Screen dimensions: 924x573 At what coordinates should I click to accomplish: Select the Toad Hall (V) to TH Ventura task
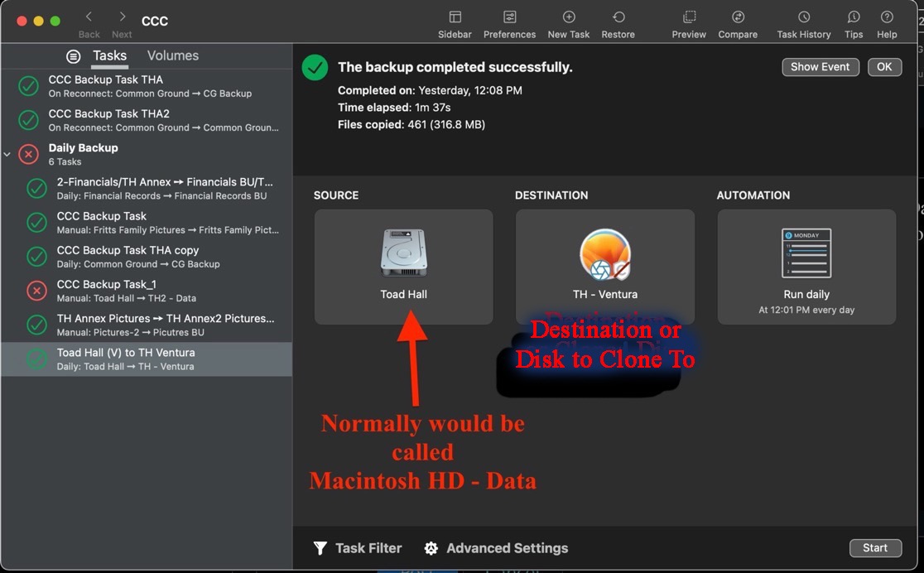[147, 359]
